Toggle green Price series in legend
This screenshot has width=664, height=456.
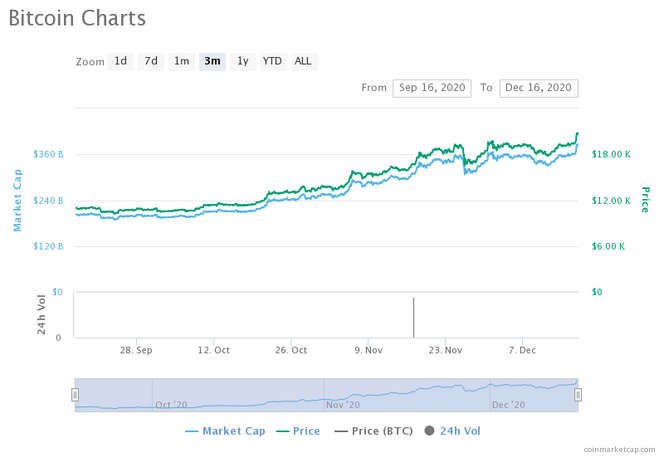click(x=298, y=431)
